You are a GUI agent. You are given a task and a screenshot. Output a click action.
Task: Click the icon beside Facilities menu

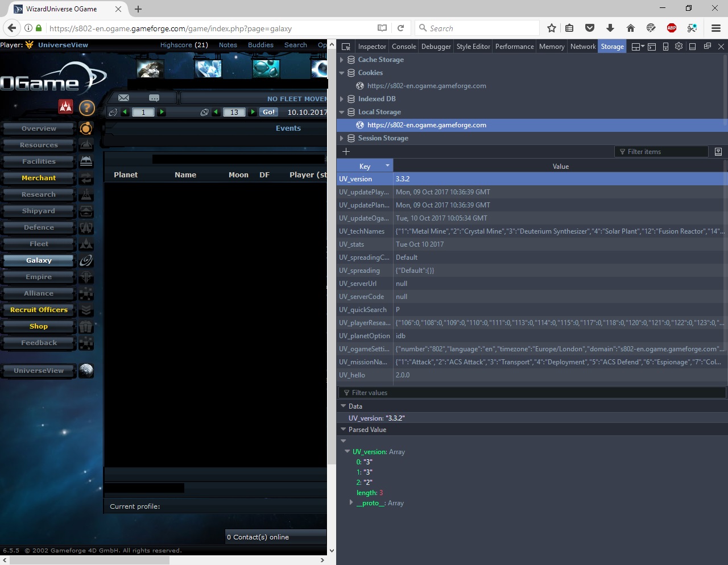[x=86, y=161]
